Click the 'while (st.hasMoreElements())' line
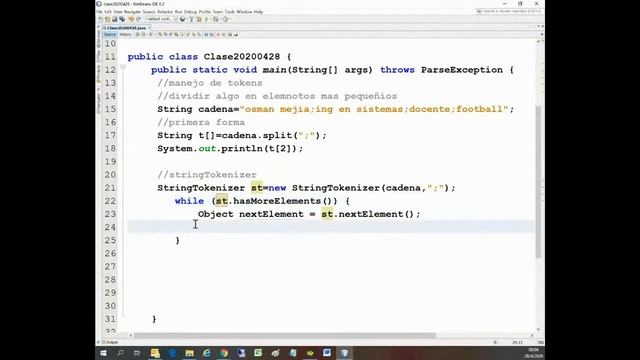 (x=262, y=201)
